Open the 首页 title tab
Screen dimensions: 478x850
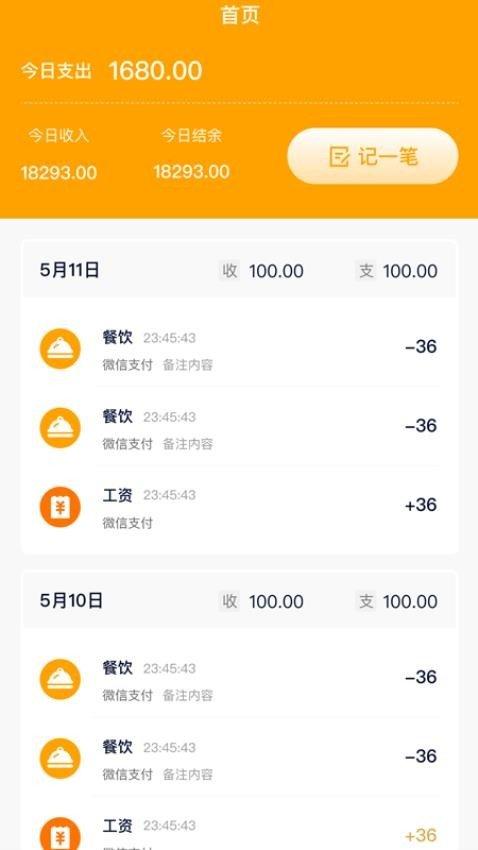[240, 15]
